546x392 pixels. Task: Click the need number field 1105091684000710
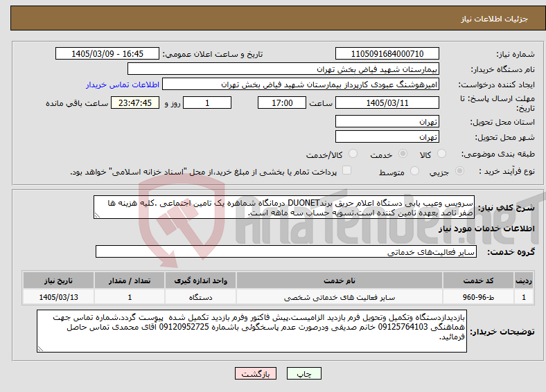tap(387, 53)
